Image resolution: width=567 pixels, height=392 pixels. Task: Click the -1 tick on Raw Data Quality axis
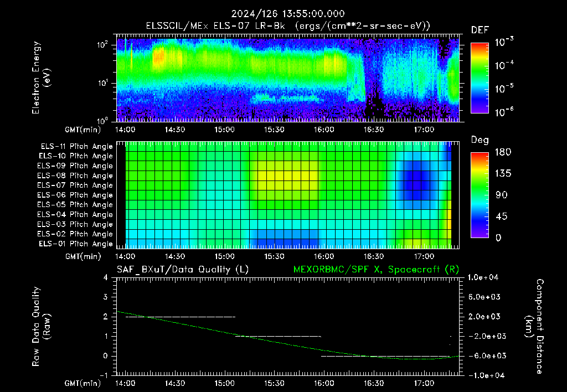pos(104,375)
